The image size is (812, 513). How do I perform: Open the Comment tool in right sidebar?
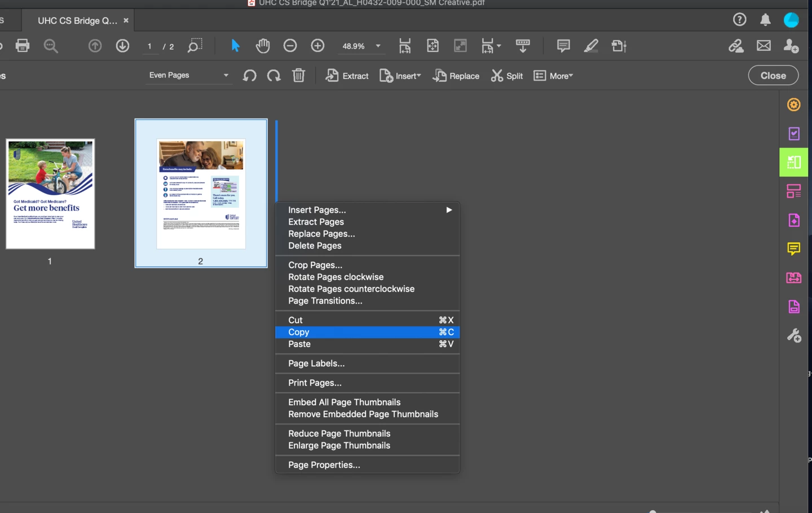pyautogui.click(x=794, y=249)
